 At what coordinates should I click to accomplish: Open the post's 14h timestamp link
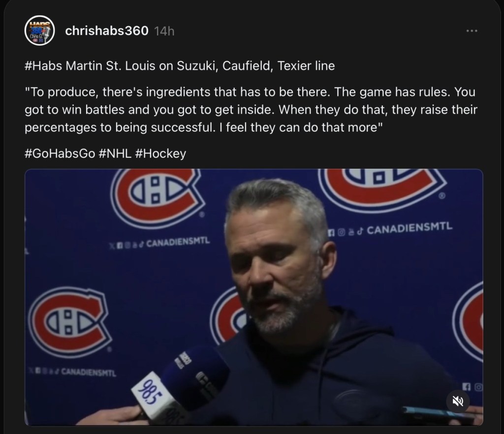tap(164, 31)
